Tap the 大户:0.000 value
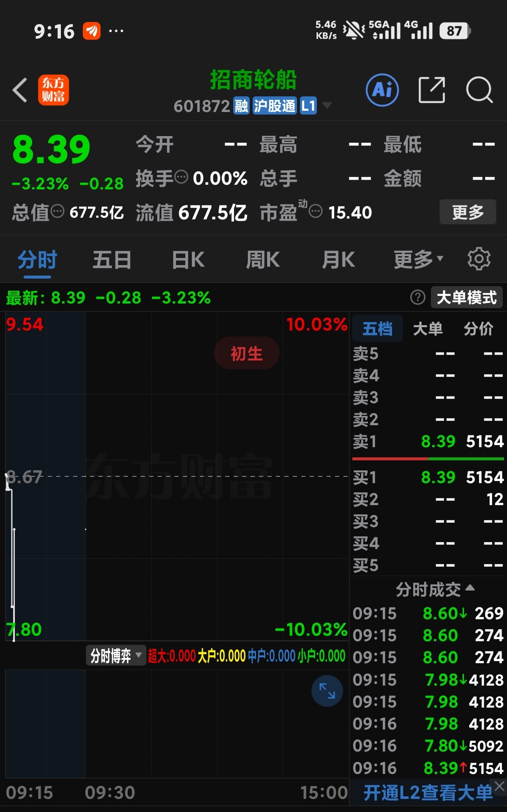 [x=222, y=656]
